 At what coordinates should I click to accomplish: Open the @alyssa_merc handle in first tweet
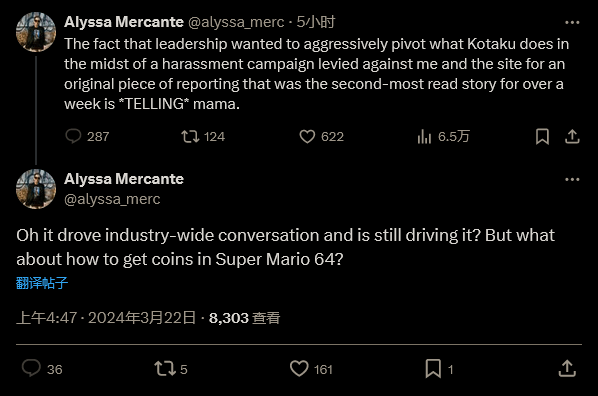236,22
